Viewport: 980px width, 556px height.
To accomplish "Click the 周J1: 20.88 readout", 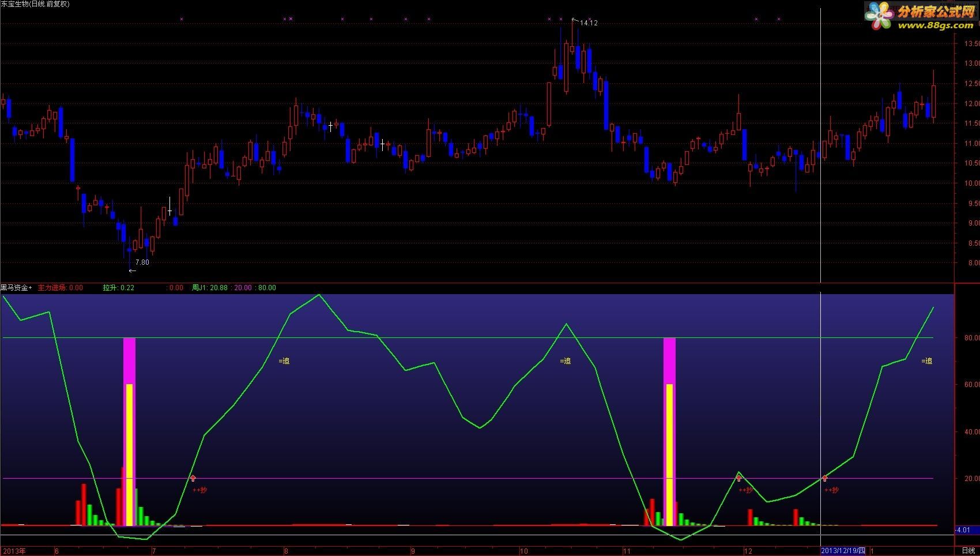I will [x=209, y=287].
